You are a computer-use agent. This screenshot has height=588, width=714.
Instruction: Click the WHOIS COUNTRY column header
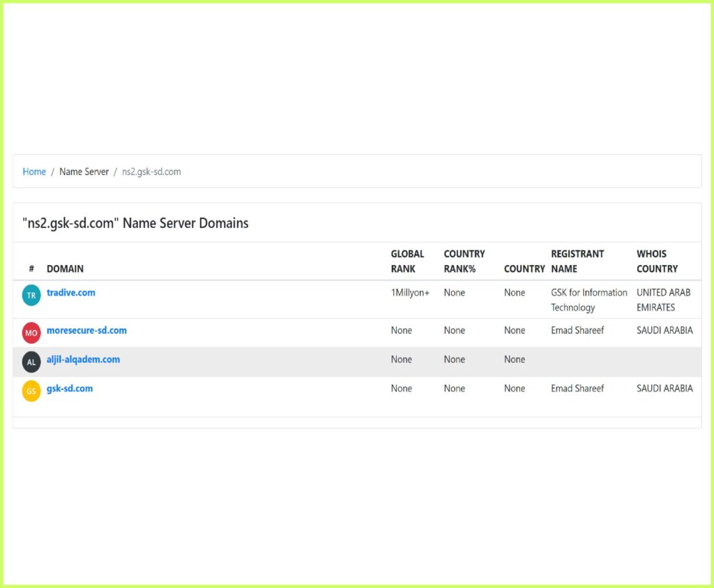coord(657,261)
